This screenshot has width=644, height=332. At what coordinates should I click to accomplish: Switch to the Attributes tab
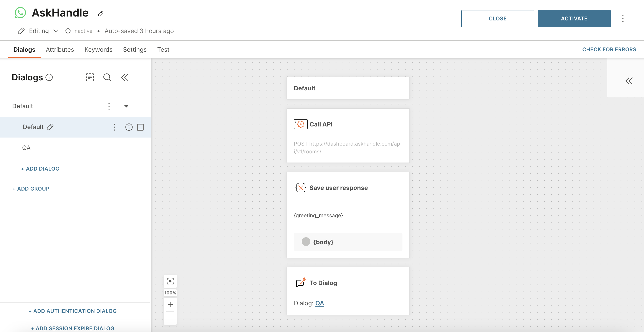60,50
